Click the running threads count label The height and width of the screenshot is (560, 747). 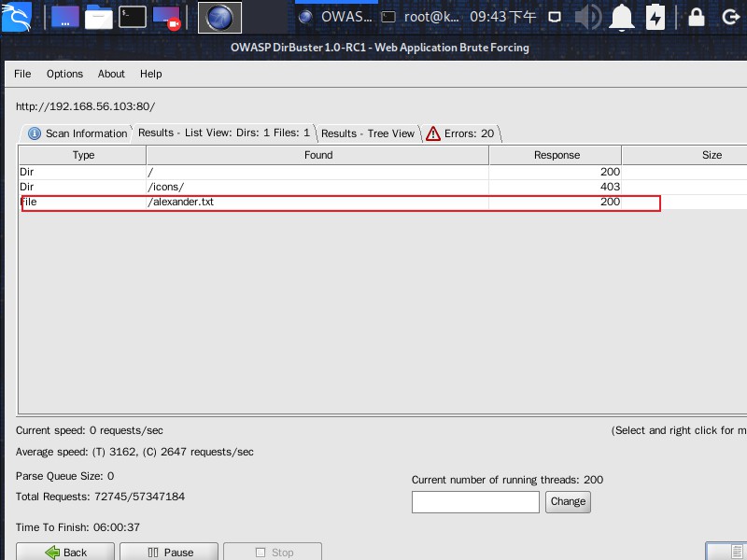(507, 480)
